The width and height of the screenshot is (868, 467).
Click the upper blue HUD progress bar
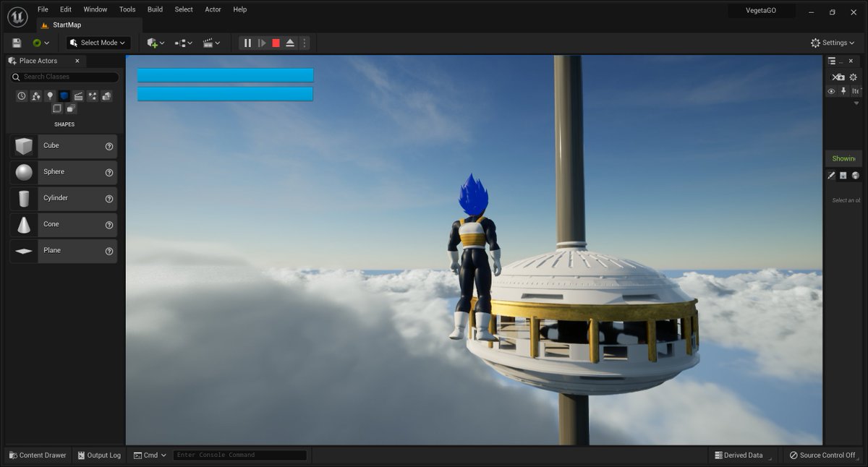click(225, 75)
